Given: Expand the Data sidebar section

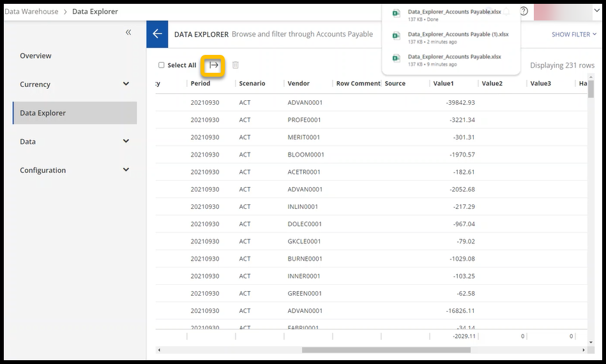Looking at the screenshot, I should click(126, 141).
